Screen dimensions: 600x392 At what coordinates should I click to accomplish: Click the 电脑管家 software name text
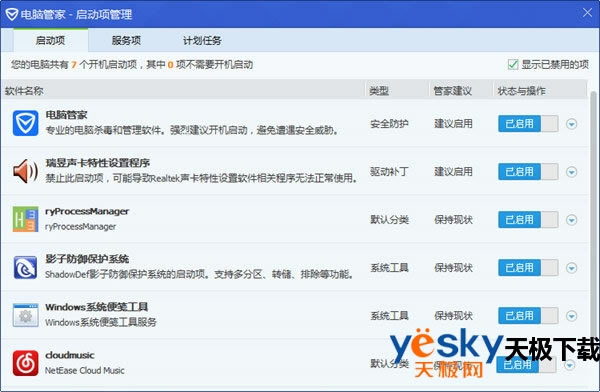[66, 114]
